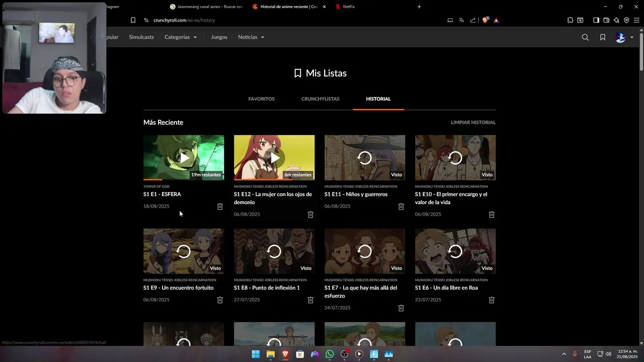Open File Explorer from taskbar

tap(270, 354)
